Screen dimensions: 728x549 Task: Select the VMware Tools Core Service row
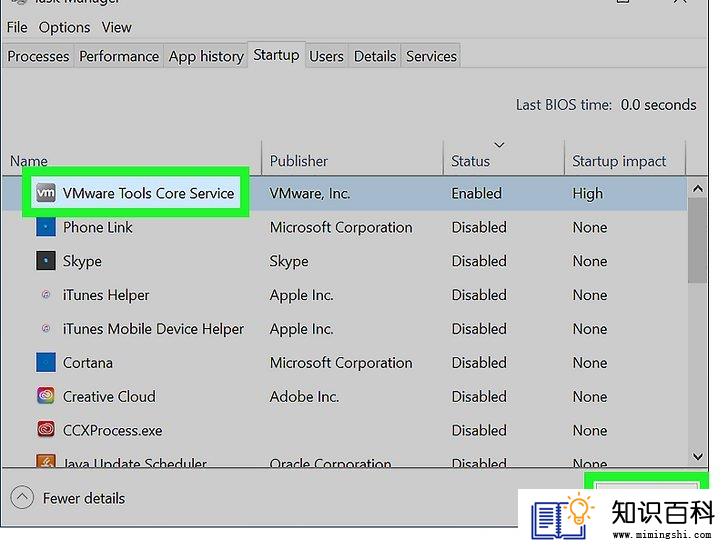(x=344, y=193)
